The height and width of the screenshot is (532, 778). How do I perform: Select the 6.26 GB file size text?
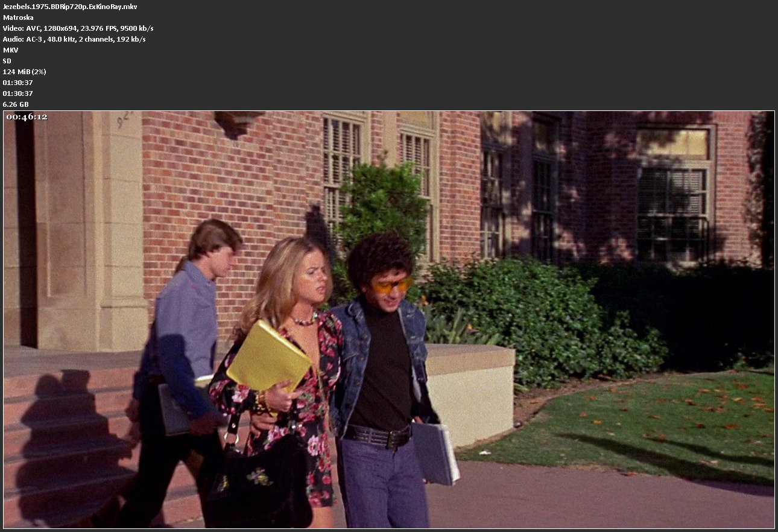(x=16, y=104)
